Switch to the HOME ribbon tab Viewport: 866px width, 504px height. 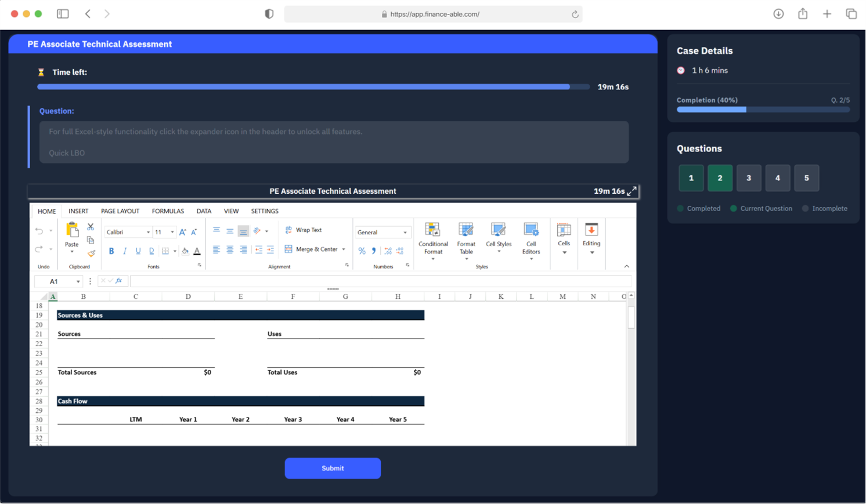[47, 211]
